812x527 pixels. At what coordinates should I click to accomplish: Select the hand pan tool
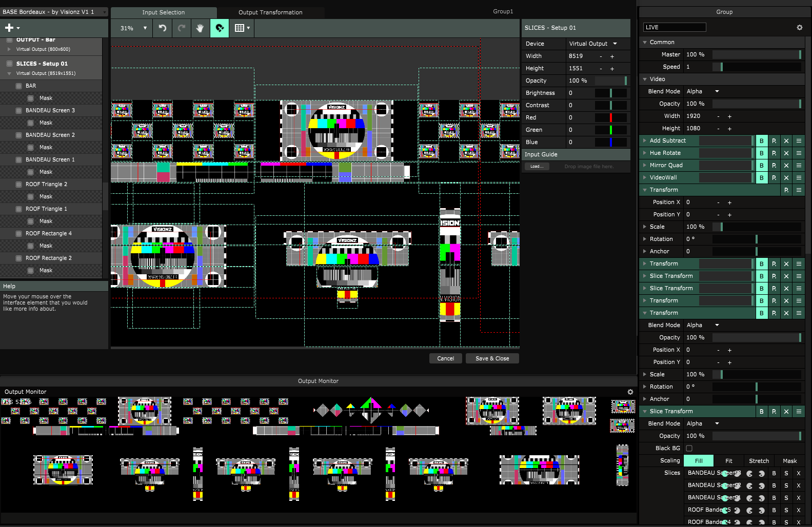click(200, 28)
